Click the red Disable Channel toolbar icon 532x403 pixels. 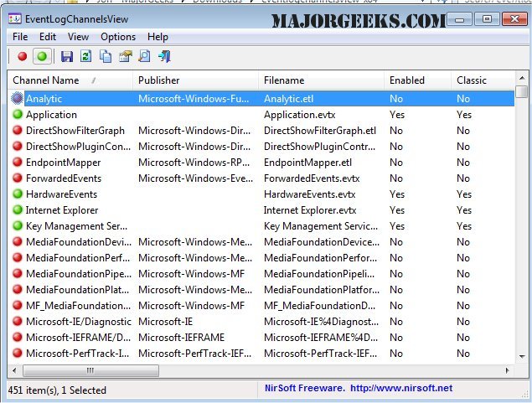pyautogui.click(x=23, y=56)
